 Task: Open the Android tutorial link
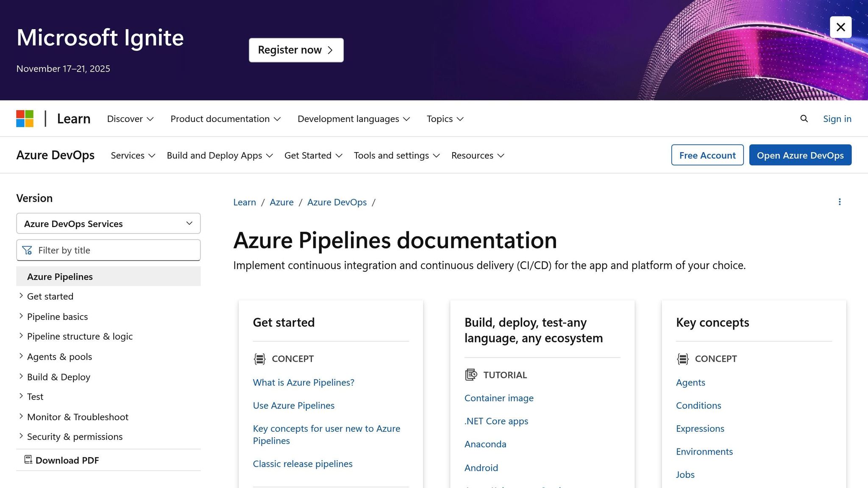tap(481, 468)
